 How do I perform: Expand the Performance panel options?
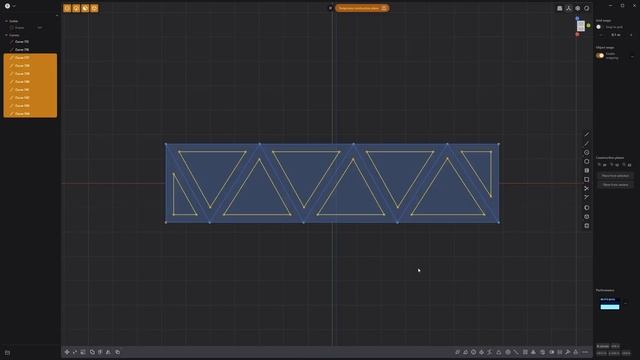[x=626, y=304]
